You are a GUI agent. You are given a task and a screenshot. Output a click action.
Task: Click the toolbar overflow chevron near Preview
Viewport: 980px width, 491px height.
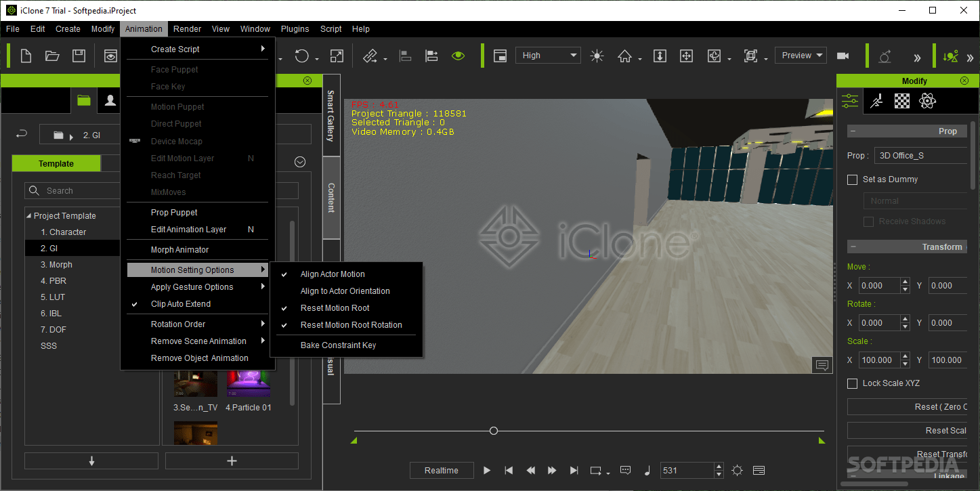coord(917,58)
